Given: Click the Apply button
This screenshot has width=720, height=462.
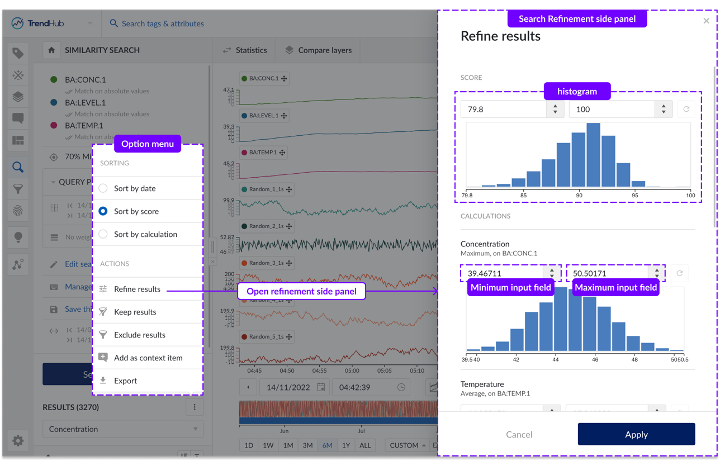Looking at the screenshot, I should (636, 435).
